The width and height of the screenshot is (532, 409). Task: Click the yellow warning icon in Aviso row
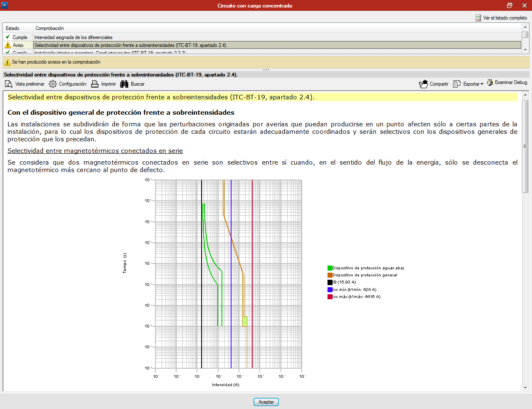[x=7, y=45]
